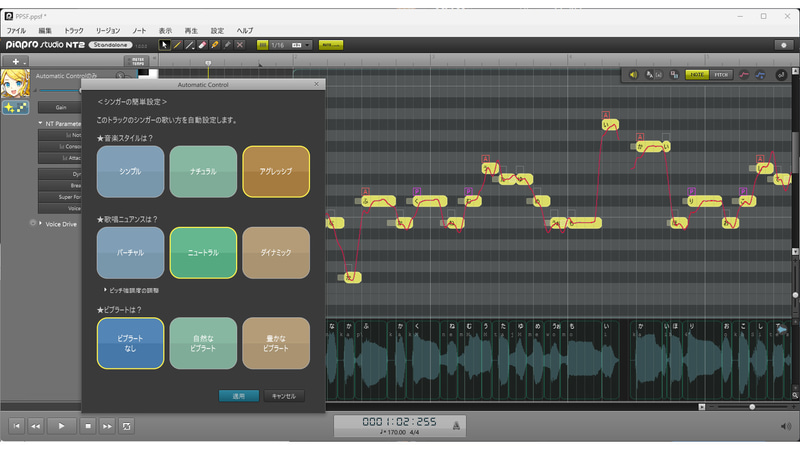
Task: Toggle the yellow speaker preview icon
Action: pos(633,75)
